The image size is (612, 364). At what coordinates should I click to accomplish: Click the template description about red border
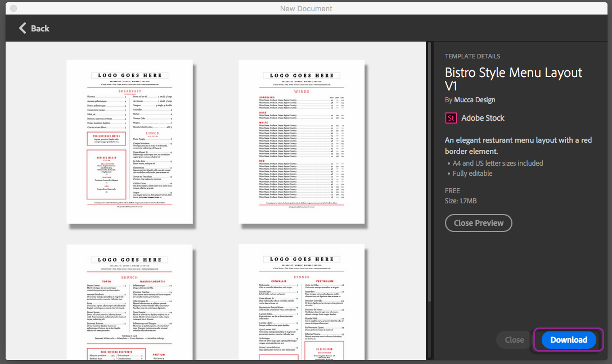click(x=518, y=145)
